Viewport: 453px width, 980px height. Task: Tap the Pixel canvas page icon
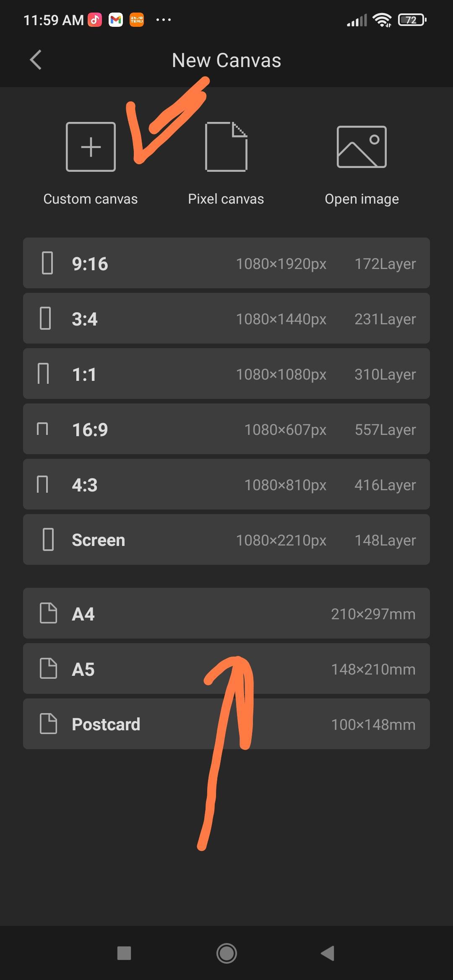[226, 147]
